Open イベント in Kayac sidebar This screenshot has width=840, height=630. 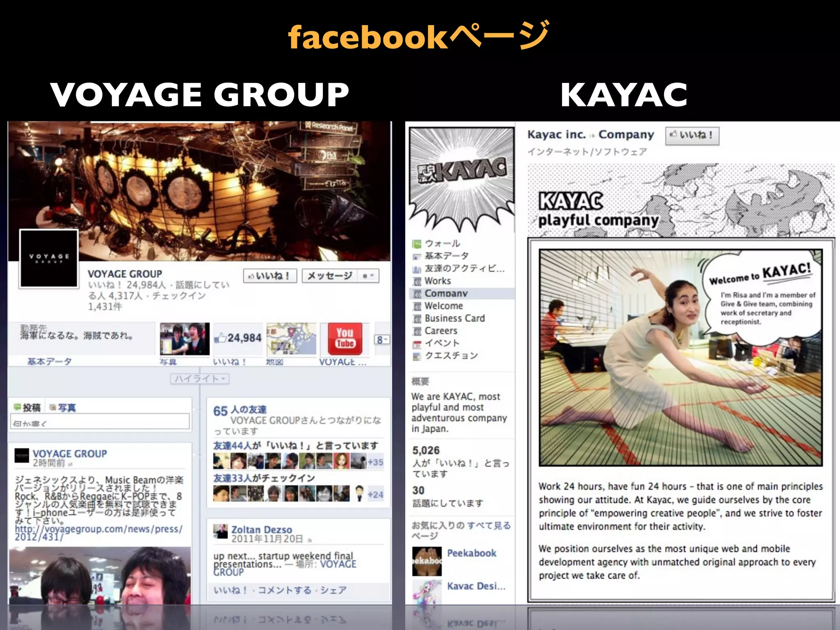click(x=442, y=343)
